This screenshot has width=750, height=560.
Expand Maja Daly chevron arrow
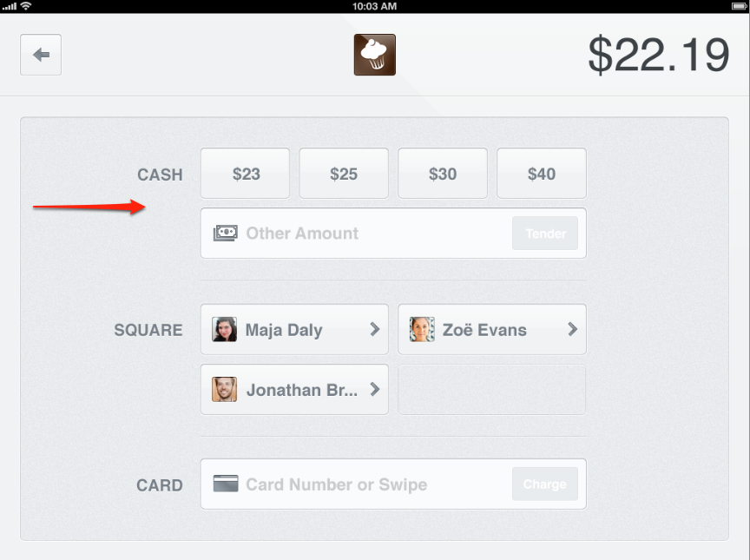coord(375,329)
